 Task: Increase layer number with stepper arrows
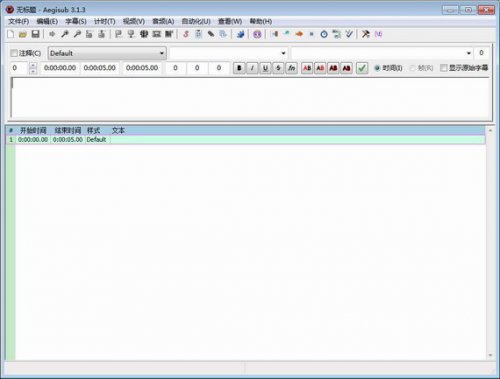point(33,65)
